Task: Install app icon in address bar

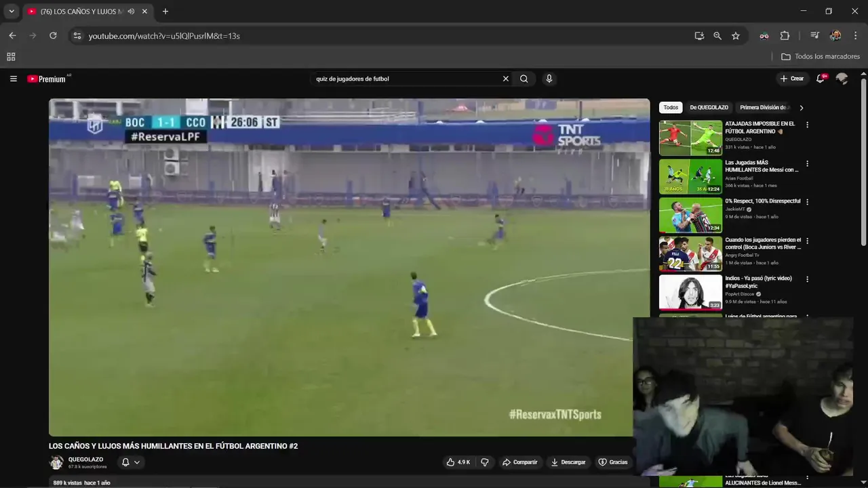Action: click(x=699, y=36)
